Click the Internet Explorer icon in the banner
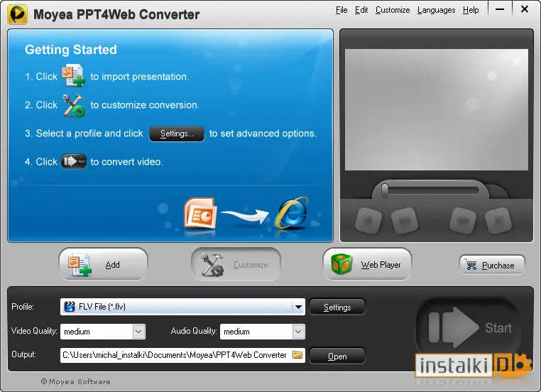 point(292,213)
